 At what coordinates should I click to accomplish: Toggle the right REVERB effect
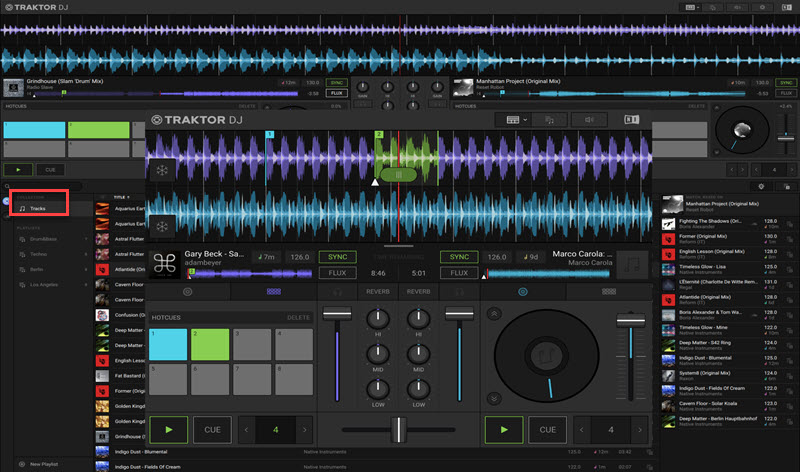coord(418,292)
